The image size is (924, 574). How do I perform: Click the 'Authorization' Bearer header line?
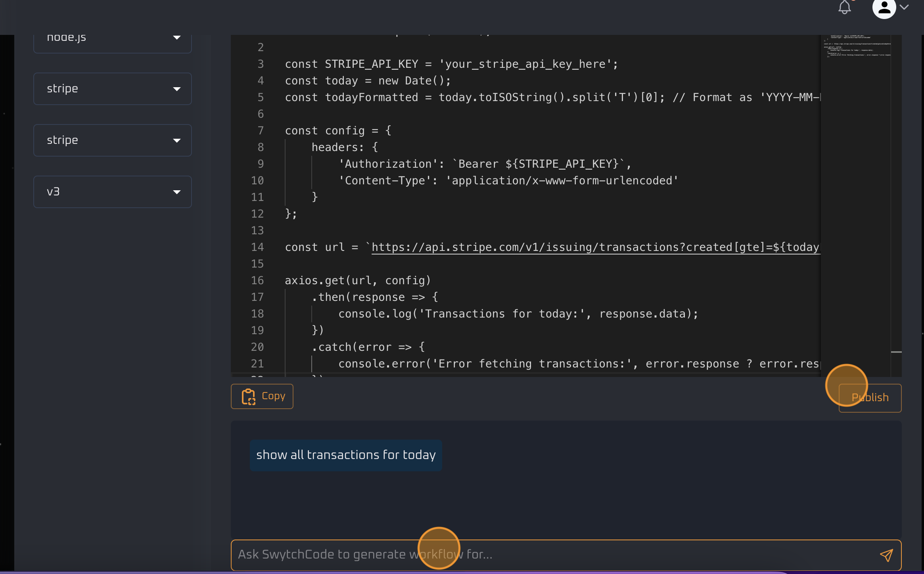[x=485, y=164]
